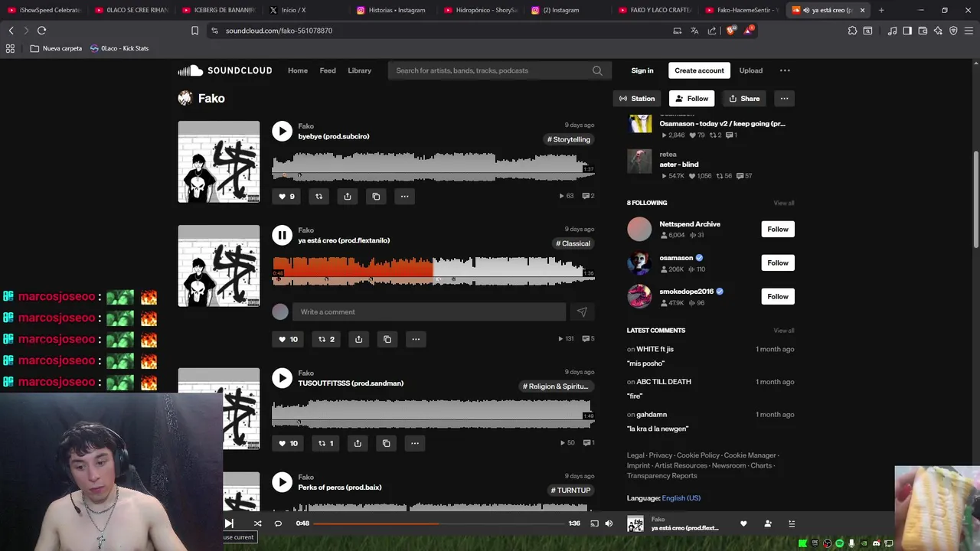Copy link of TUSOUTFITSSS track
980x551 pixels.
click(x=386, y=443)
